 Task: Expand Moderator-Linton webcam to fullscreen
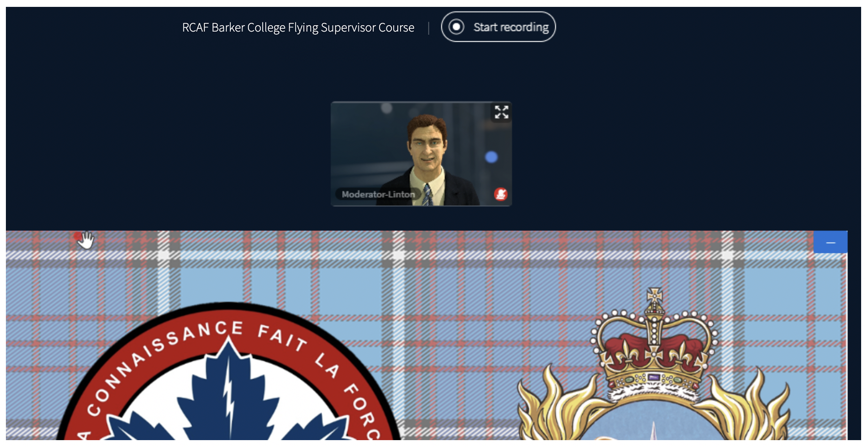pyautogui.click(x=501, y=112)
